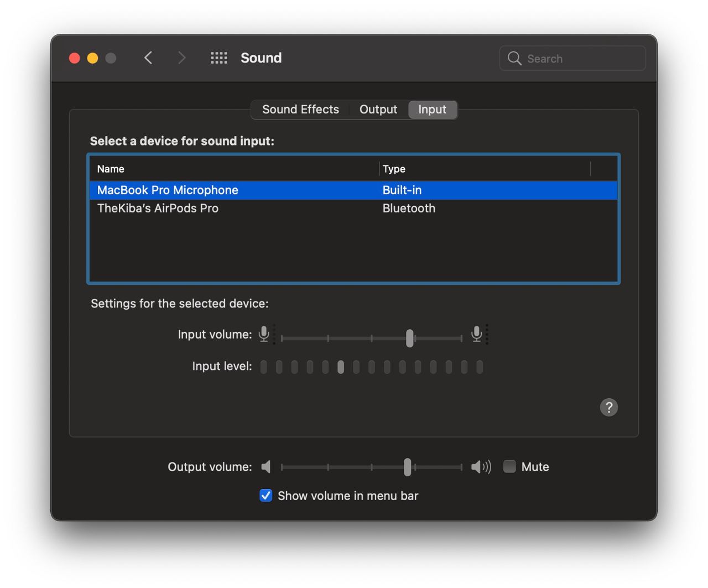708x588 pixels.
Task: Sort devices by Type column header
Action: [485, 169]
